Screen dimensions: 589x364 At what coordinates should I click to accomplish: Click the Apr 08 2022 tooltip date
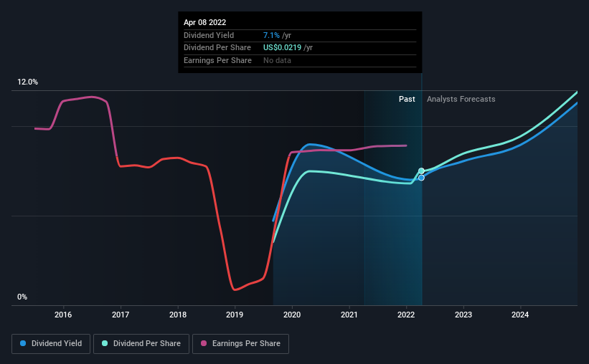(x=204, y=22)
